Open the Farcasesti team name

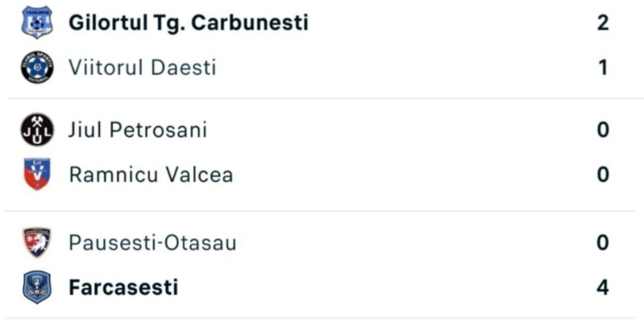(123, 287)
